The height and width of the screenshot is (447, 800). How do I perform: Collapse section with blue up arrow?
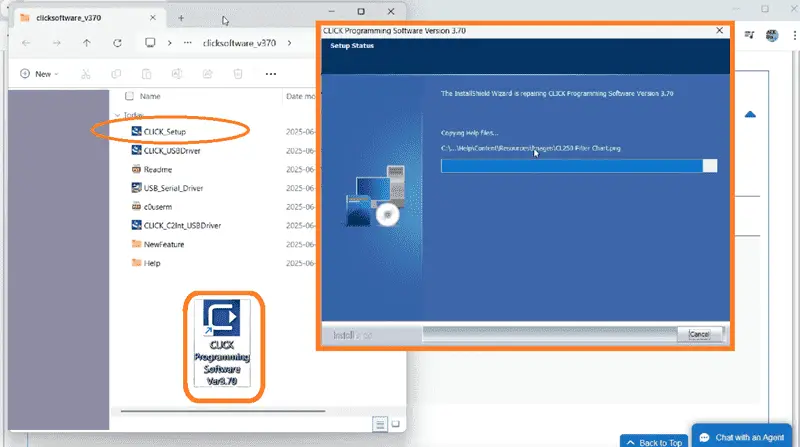tap(750, 114)
